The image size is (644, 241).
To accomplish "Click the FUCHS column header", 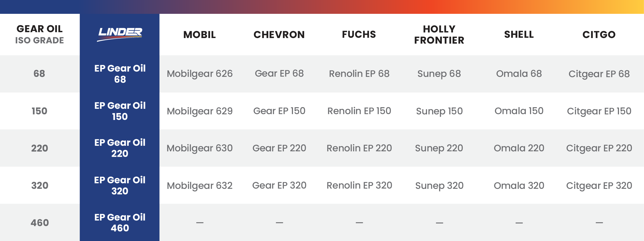I will [359, 34].
